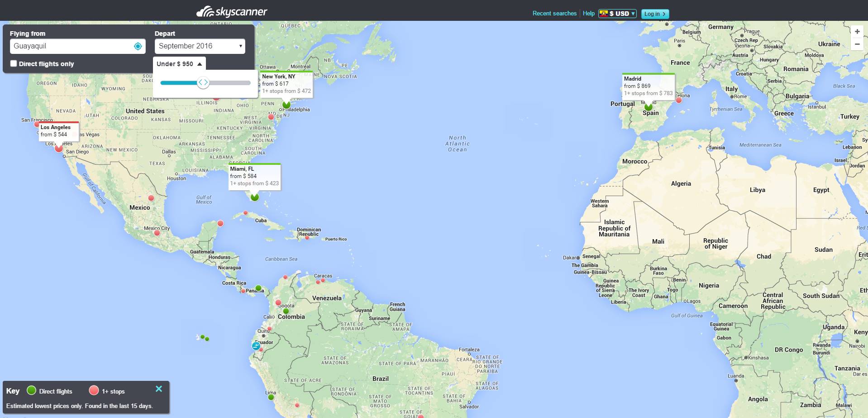Click the Bogota red stops marker
Viewport: 868px width, 418px height.
click(x=278, y=303)
